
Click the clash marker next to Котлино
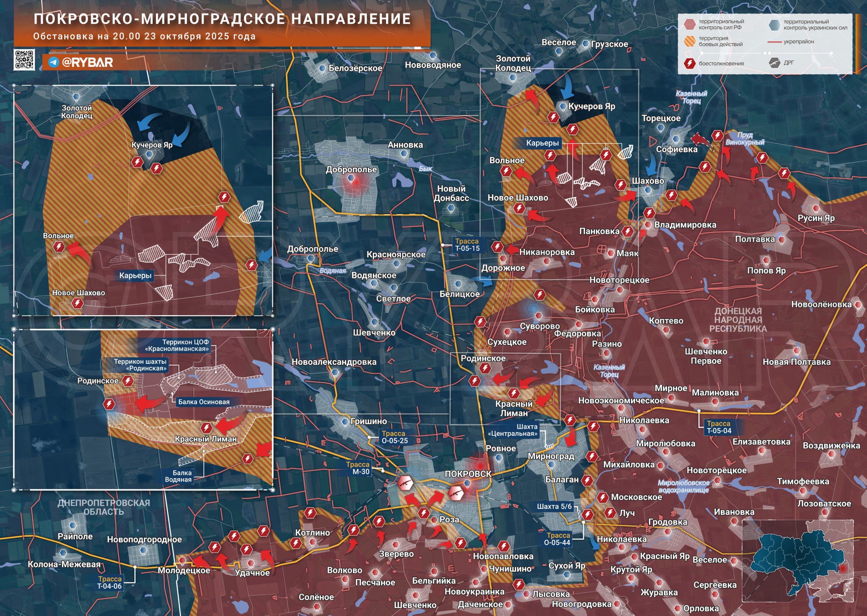pyautogui.click(x=296, y=543)
